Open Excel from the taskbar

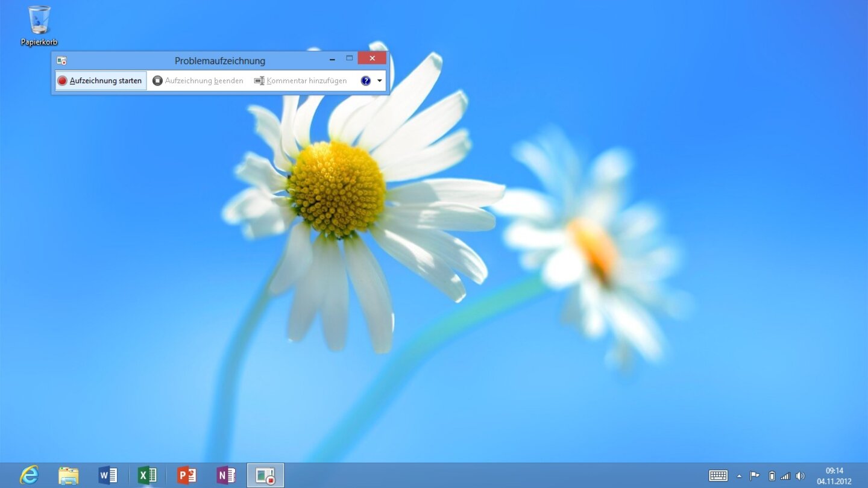point(147,475)
